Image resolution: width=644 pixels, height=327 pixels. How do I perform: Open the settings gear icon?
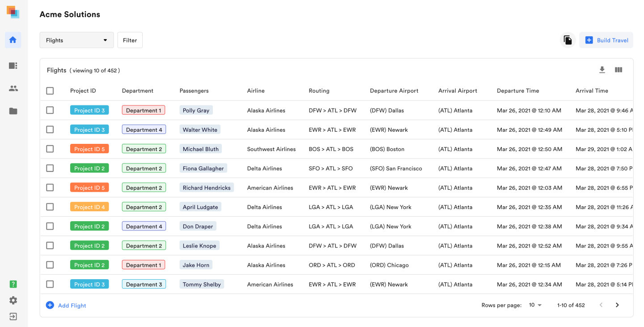[13, 300]
